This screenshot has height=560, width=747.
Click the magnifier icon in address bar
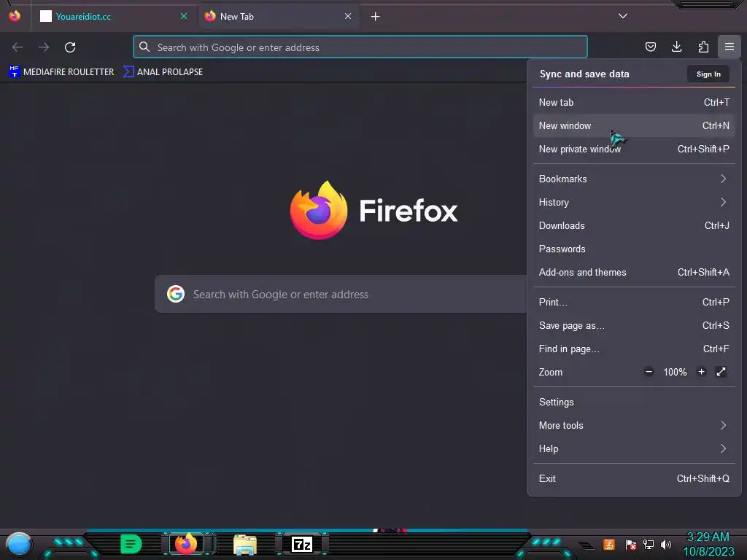144,47
